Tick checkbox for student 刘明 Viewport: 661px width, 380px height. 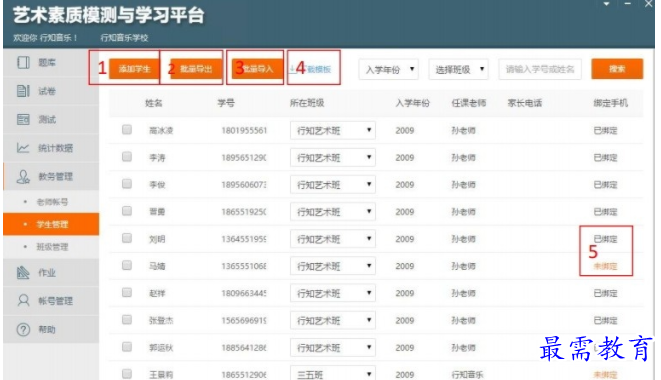coord(127,238)
